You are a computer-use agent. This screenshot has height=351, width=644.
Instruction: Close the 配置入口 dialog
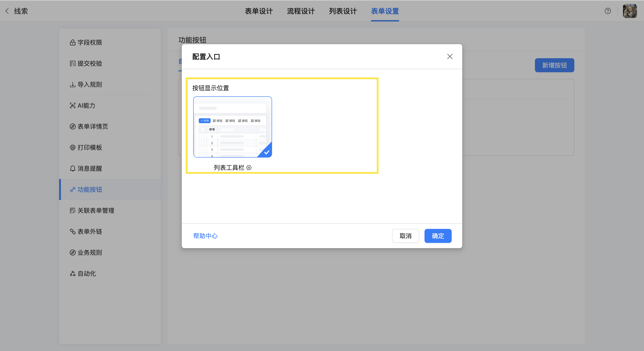pos(450,56)
